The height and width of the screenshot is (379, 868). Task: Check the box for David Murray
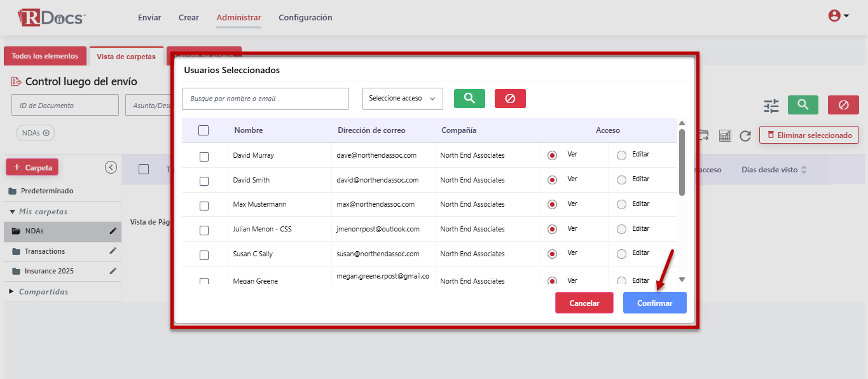tap(204, 156)
